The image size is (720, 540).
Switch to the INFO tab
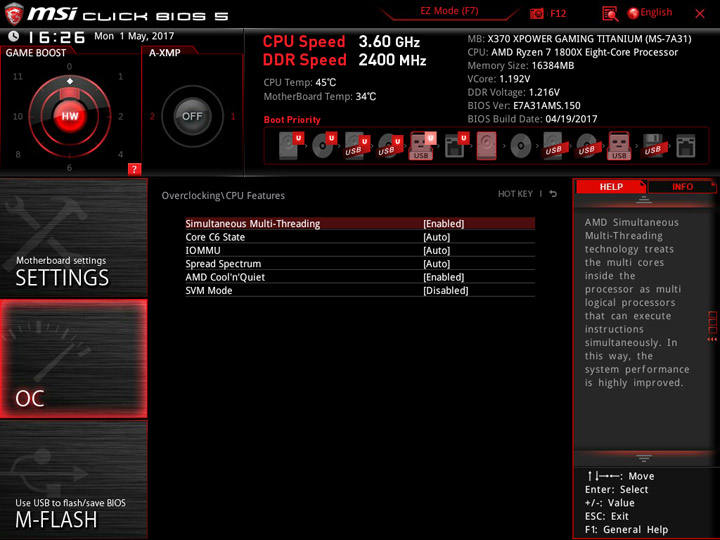[682, 186]
